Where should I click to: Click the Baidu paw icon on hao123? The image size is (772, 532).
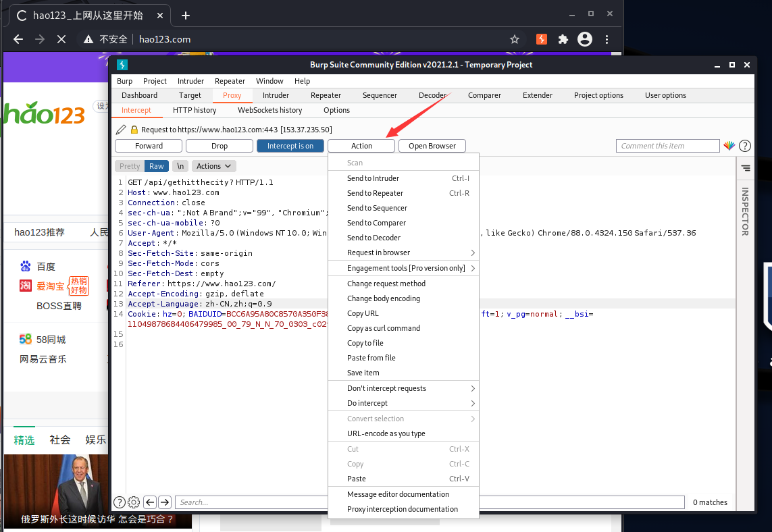click(25, 266)
